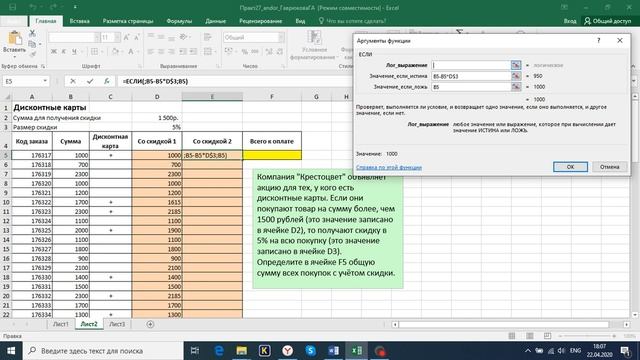640x360 pixels.
Task: Click the merge and center cells icon
Action: (x=208, y=51)
